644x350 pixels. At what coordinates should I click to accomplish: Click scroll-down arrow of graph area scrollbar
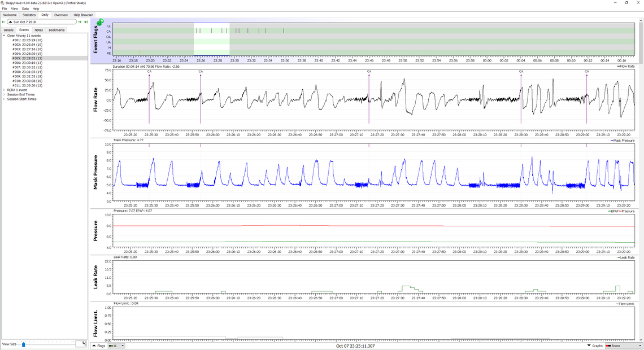(x=640, y=339)
